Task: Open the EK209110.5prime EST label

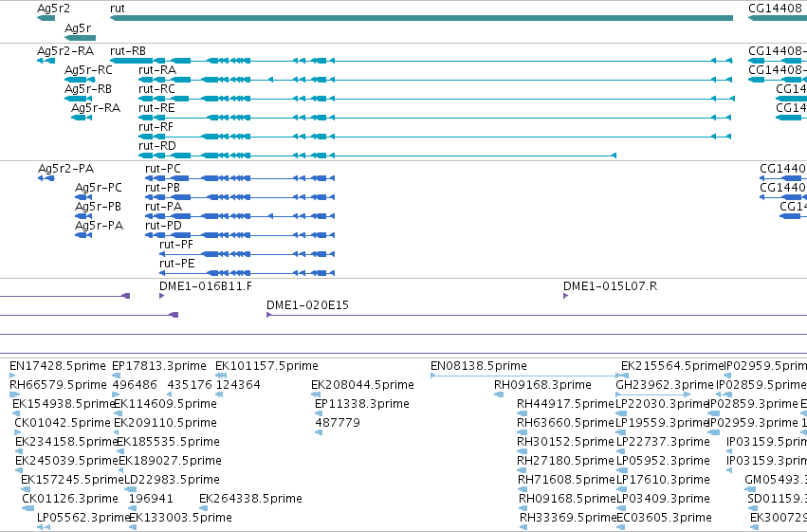Action: click(x=165, y=424)
